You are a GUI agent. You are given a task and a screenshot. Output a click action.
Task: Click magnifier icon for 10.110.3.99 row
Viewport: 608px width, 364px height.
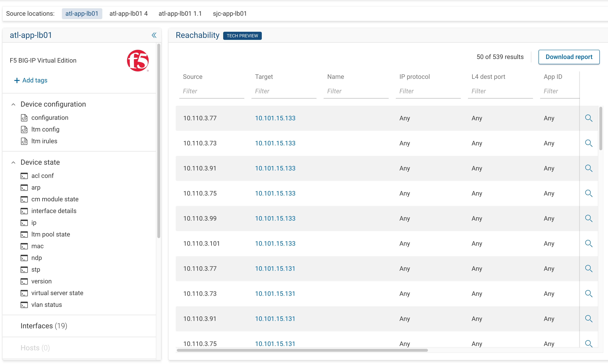(x=588, y=219)
